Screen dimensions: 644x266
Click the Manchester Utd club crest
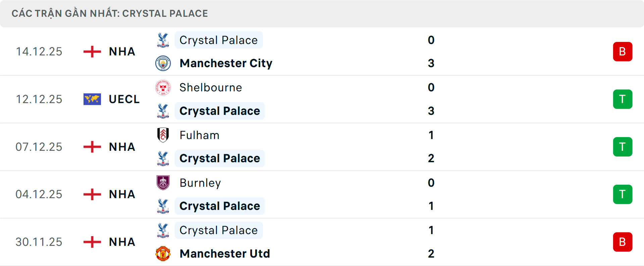click(x=163, y=254)
